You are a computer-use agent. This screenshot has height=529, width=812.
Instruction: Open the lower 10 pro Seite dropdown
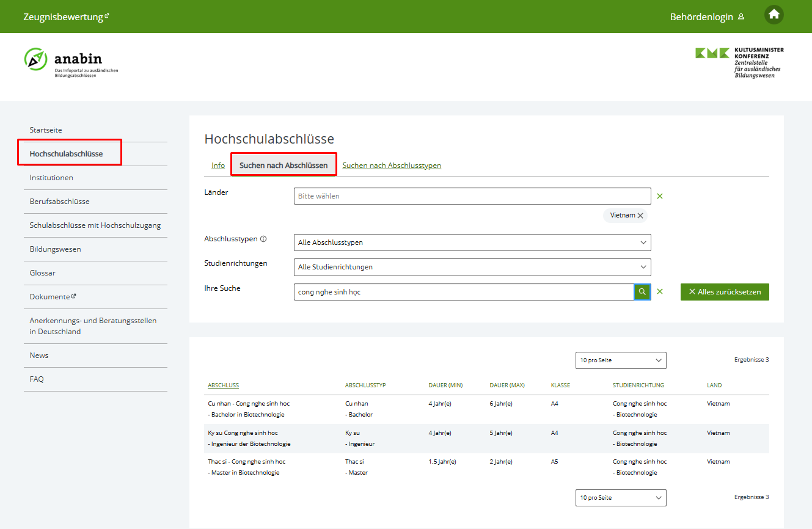pos(621,498)
